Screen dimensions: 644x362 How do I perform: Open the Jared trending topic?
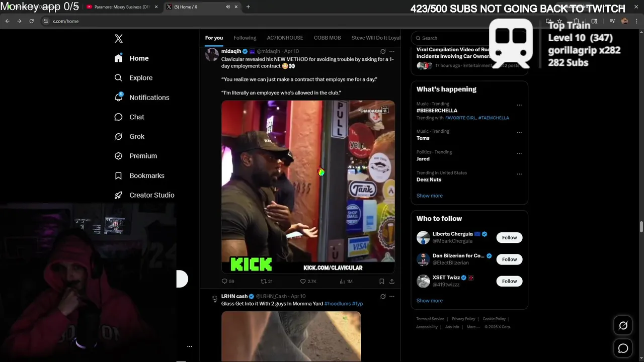[x=423, y=159]
